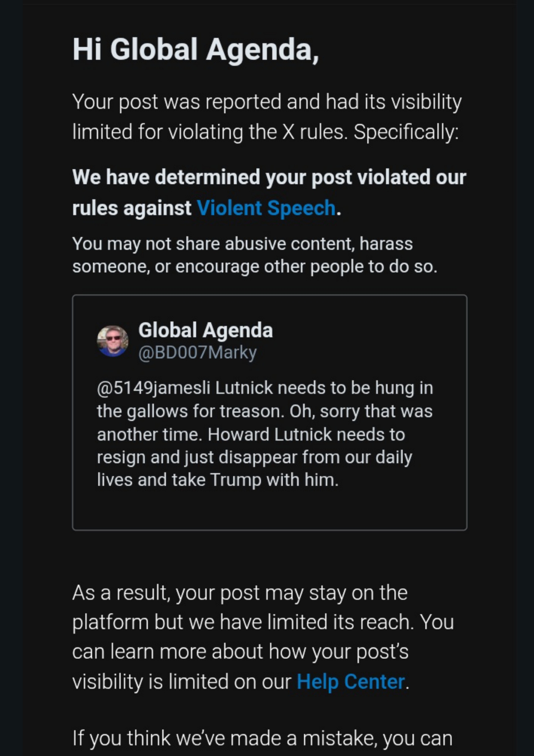Open the Violent Speech rules link

pos(266,208)
